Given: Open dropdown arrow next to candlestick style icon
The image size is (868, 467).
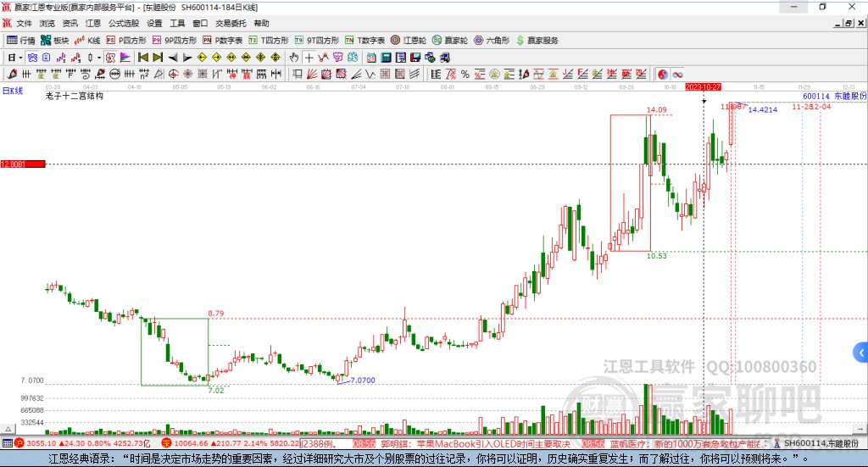Looking at the screenshot, I should [x=99, y=58].
